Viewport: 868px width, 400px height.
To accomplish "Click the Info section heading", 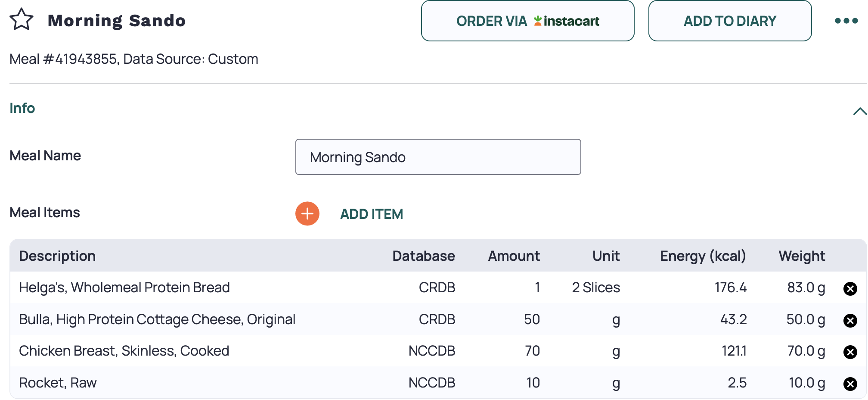I will (x=22, y=108).
